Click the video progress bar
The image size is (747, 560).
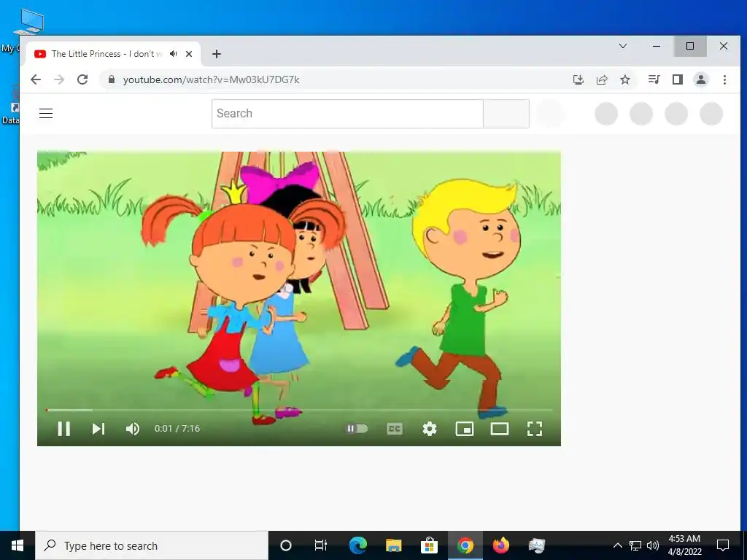[x=299, y=410]
